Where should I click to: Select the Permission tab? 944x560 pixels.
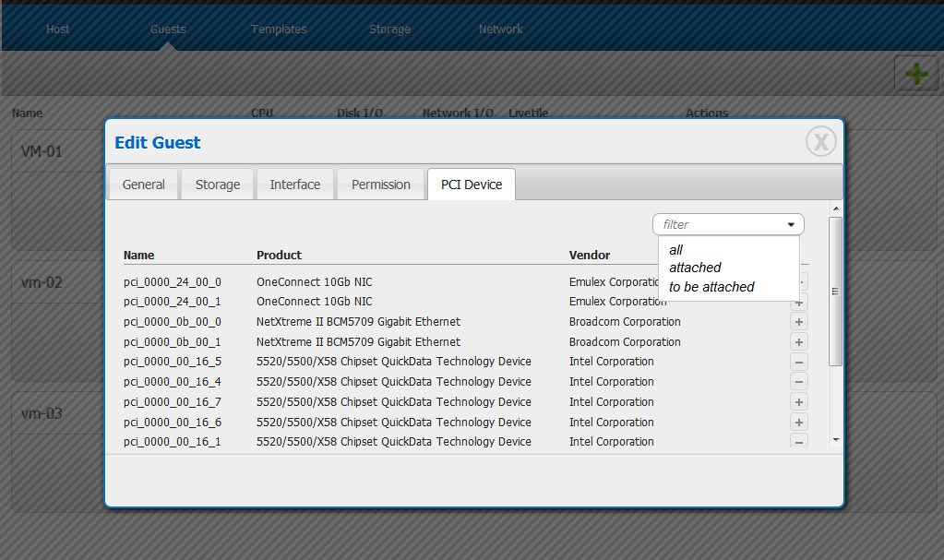click(x=380, y=185)
